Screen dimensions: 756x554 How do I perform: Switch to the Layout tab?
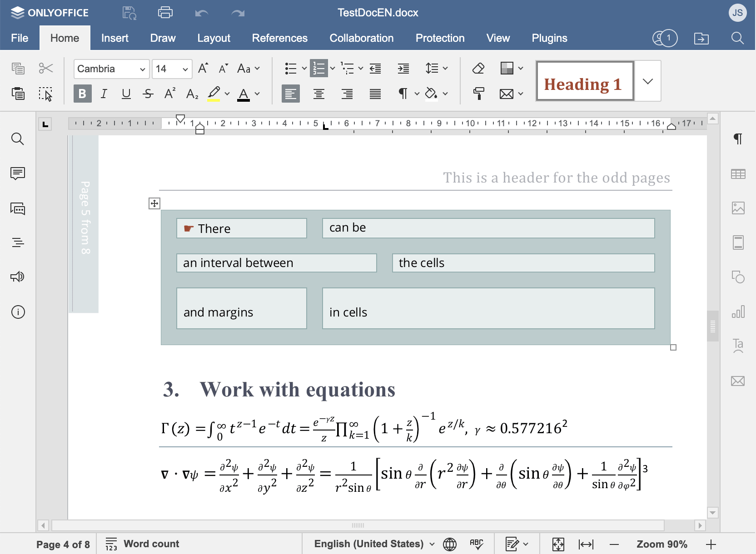(214, 38)
